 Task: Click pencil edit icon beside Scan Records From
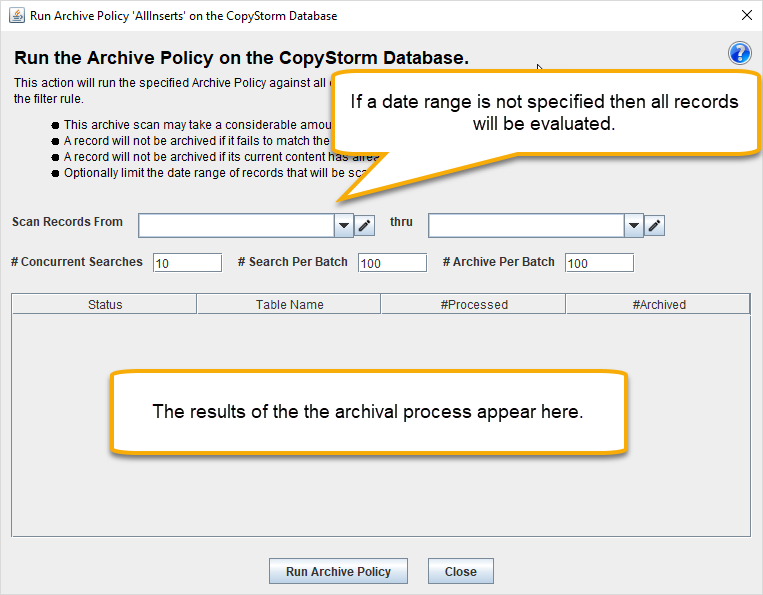364,226
